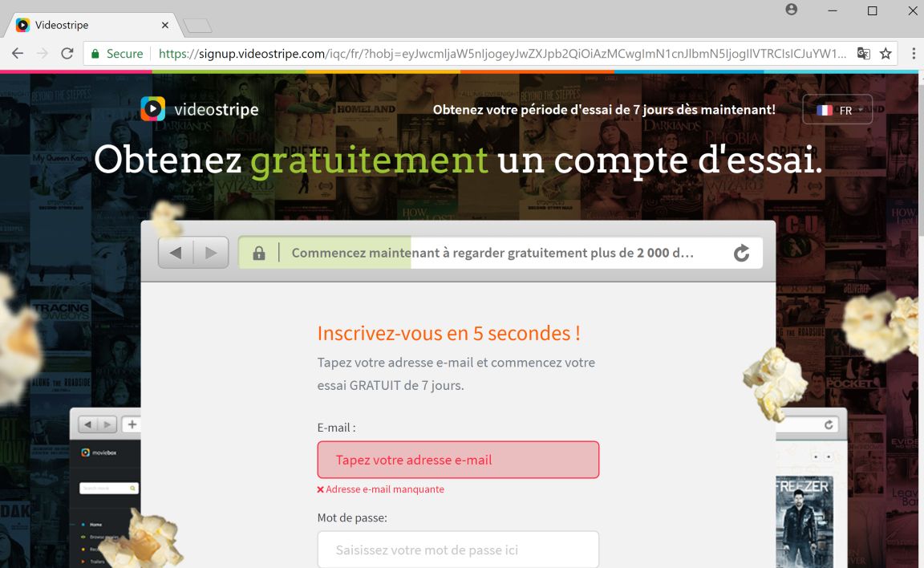Close the Videostripe tab
This screenshot has width=924, height=568.
click(x=165, y=26)
